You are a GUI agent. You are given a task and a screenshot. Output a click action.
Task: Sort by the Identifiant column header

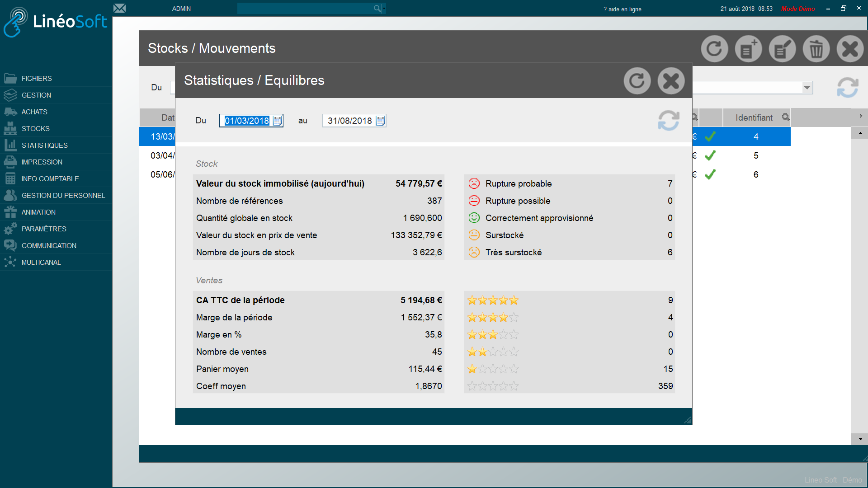tap(754, 117)
